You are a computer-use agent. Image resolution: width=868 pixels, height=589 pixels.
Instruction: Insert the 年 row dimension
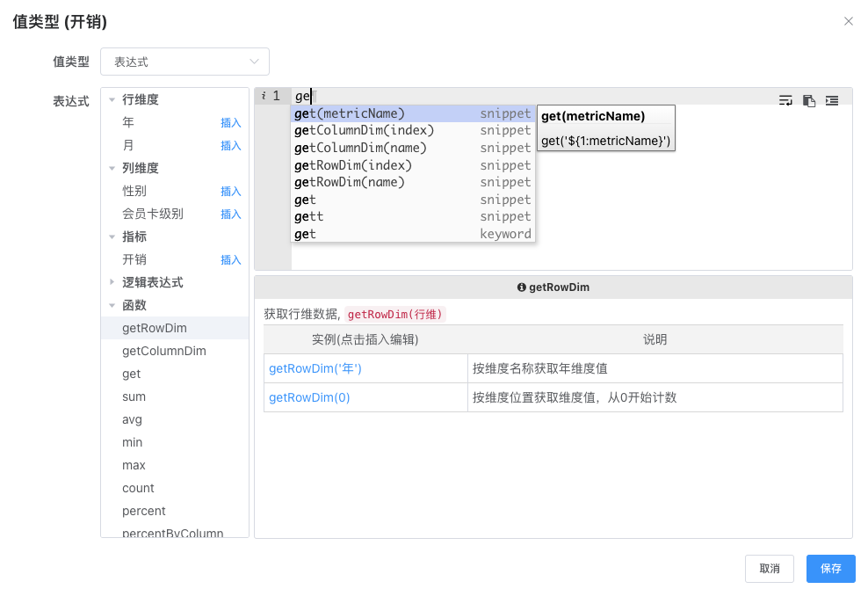230,123
